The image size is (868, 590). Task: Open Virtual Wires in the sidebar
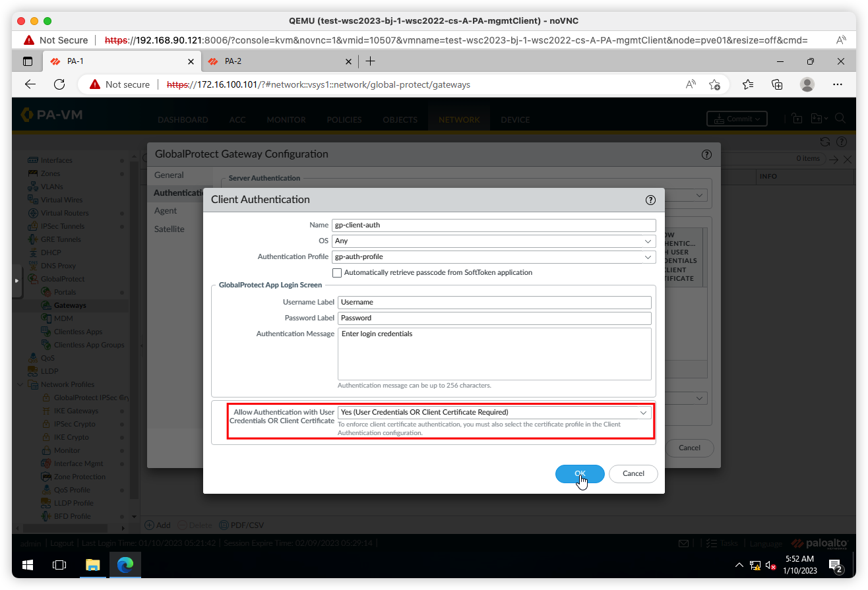(x=61, y=200)
